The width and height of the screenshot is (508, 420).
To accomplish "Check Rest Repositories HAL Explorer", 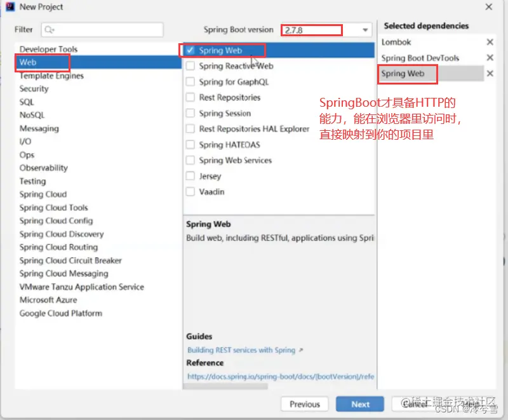I will tap(190, 128).
